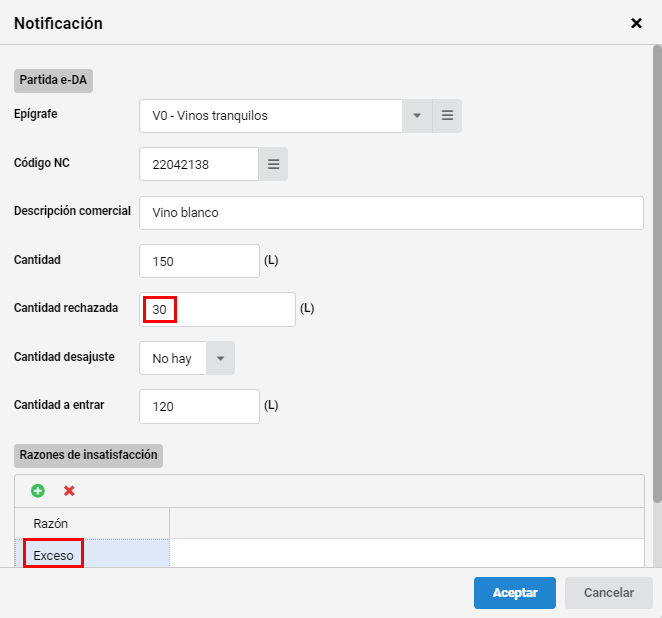This screenshot has height=618, width=662.
Task: Expand the Epígrafe dropdown arrow
Action: click(417, 116)
